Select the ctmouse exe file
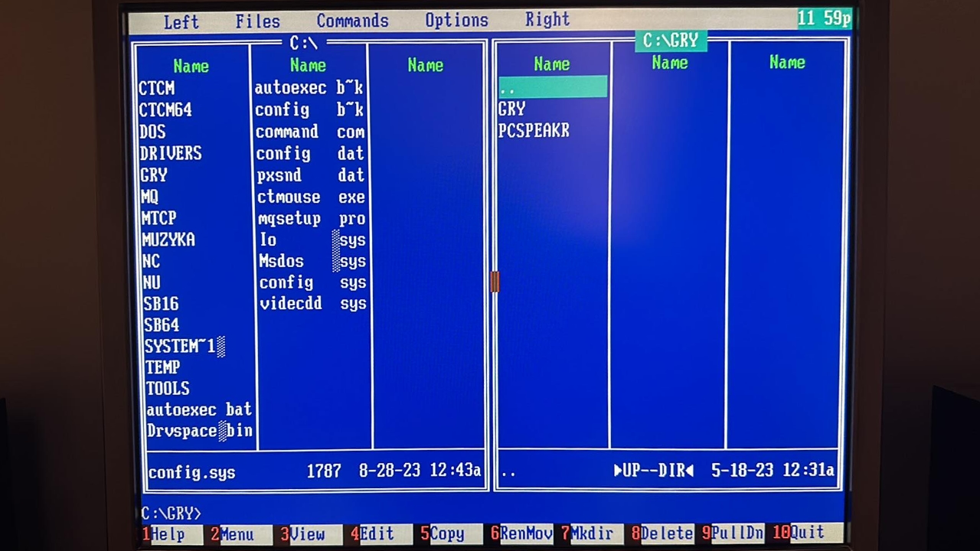Image resolution: width=980 pixels, height=551 pixels. coord(311,197)
